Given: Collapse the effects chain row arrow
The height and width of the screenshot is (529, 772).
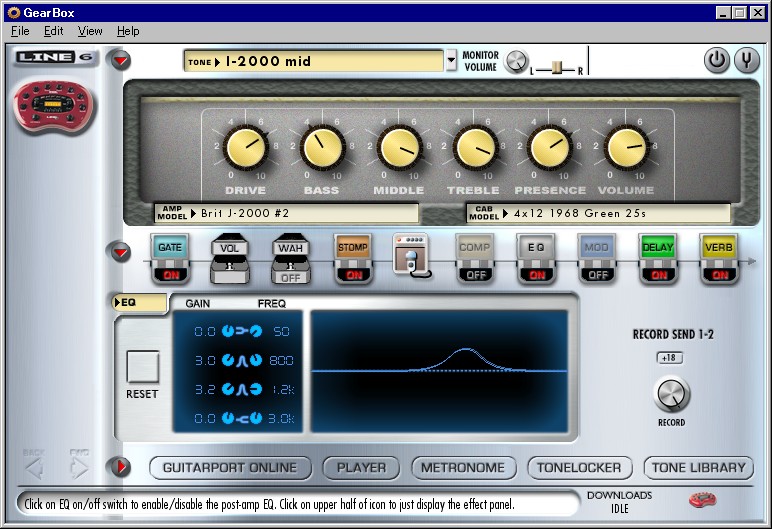Looking at the screenshot, I should (x=121, y=252).
